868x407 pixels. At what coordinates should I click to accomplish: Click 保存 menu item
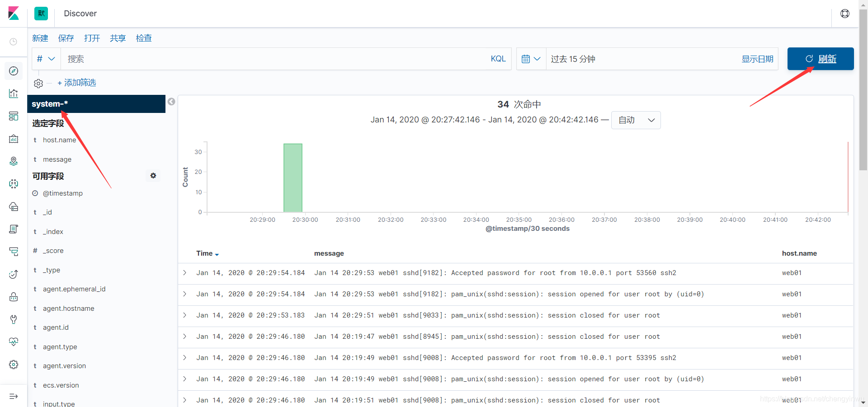pos(66,38)
